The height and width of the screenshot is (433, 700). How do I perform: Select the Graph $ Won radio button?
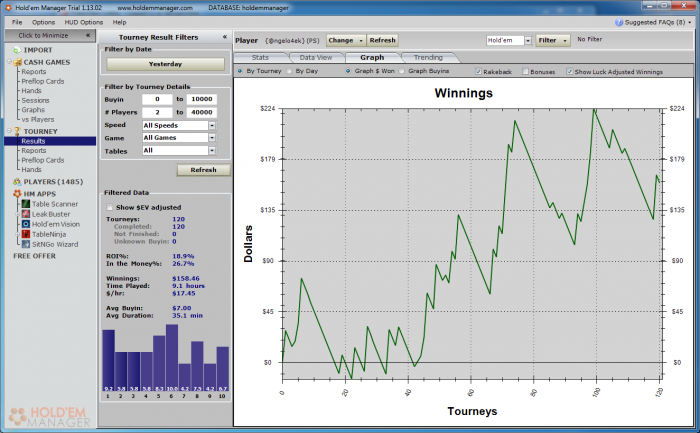(348, 71)
